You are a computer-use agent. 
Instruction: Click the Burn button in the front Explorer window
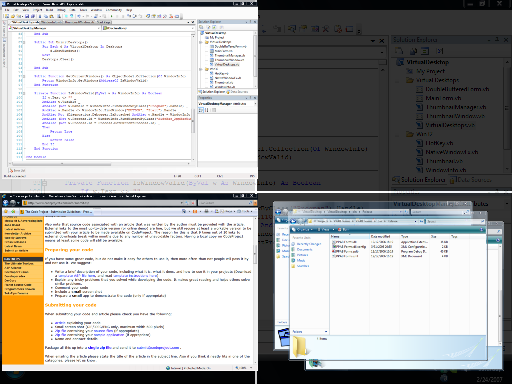pos(343,230)
